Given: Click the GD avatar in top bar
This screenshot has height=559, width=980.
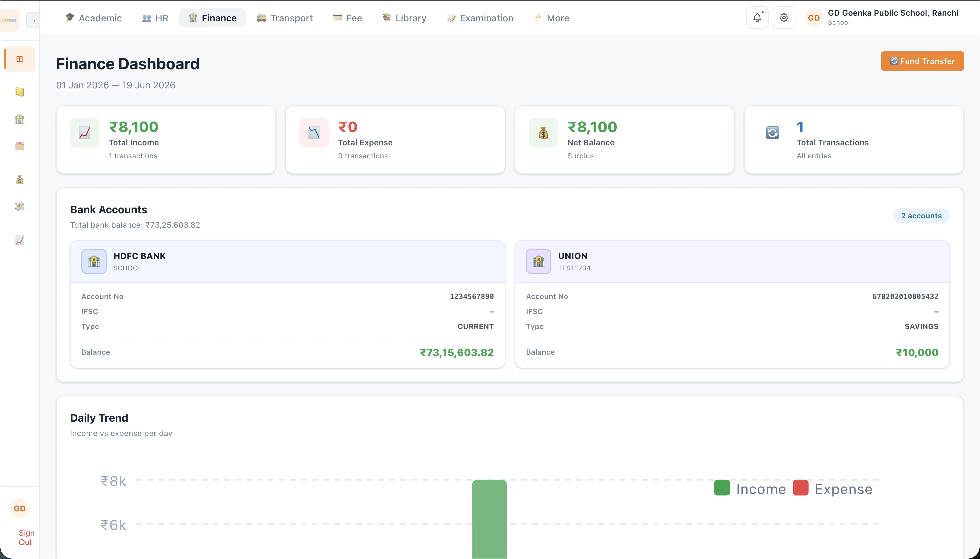Looking at the screenshot, I should click(x=813, y=18).
